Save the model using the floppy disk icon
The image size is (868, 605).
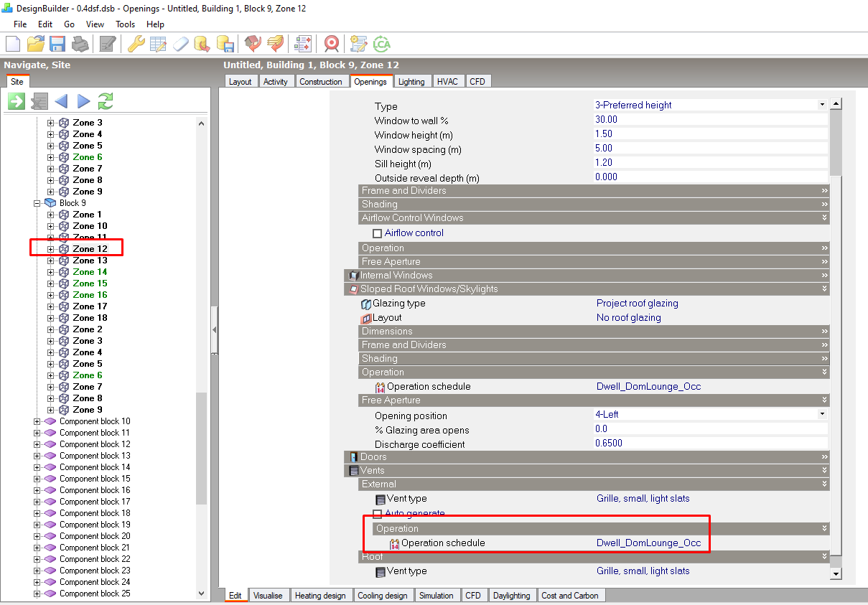click(x=57, y=44)
